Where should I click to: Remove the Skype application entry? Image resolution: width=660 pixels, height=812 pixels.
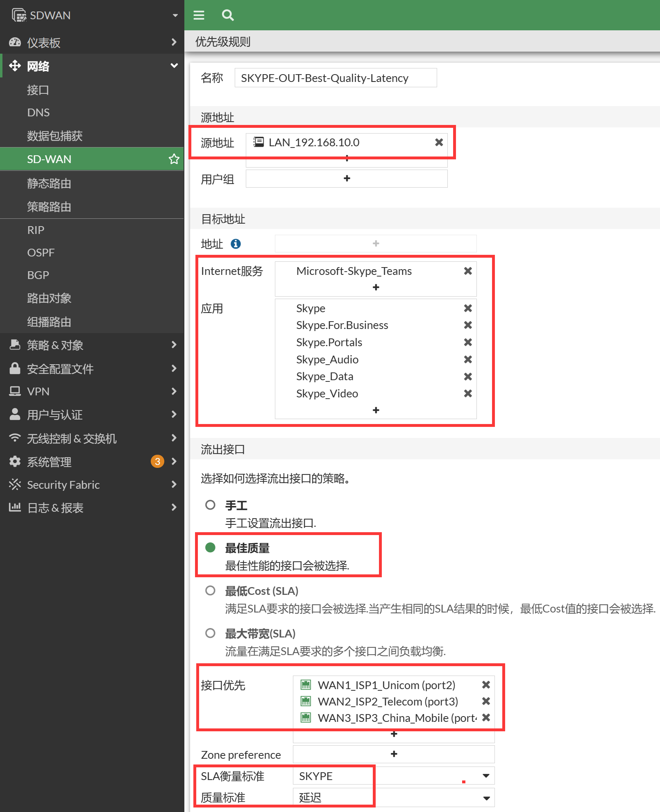(x=468, y=308)
